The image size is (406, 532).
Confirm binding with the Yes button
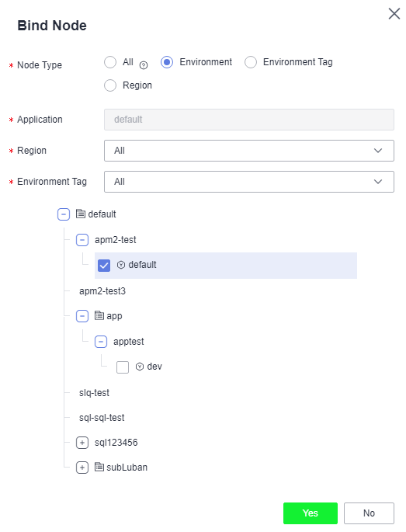point(311,513)
